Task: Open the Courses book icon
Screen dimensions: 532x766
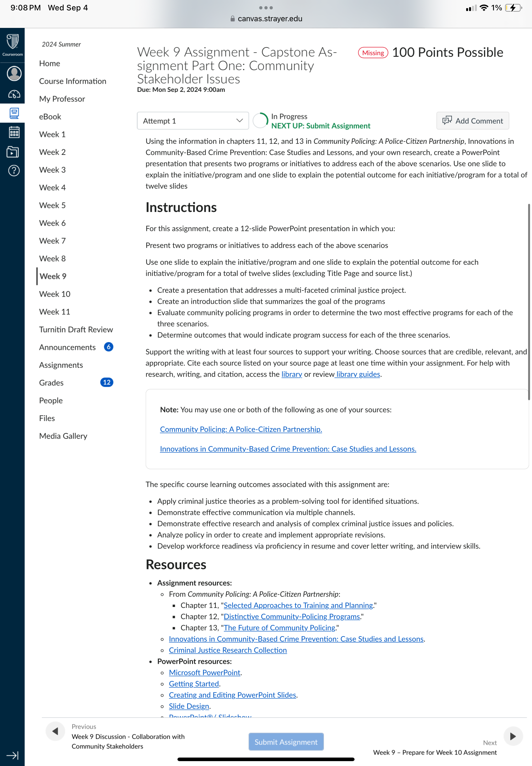Action: point(14,113)
